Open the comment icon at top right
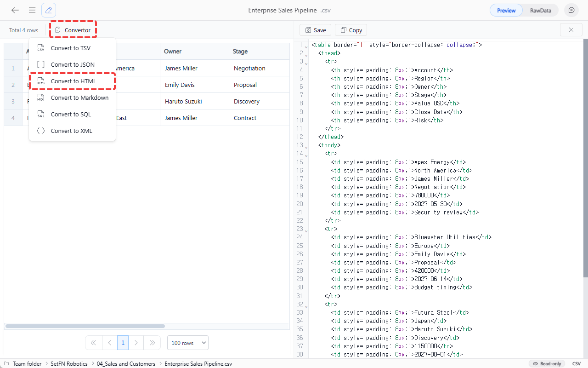Viewport: 588px width, 368px height. point(571,10)
